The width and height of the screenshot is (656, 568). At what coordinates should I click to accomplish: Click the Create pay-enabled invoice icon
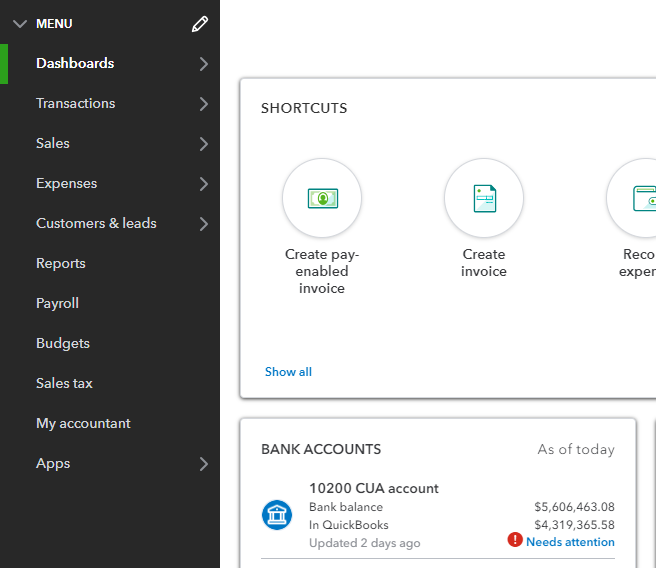pyautogui.click(x=322, y=198)
